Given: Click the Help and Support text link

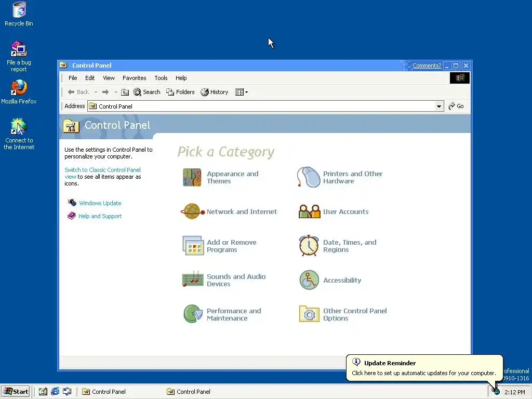Looking at the screenshot, I should point(100,216).
